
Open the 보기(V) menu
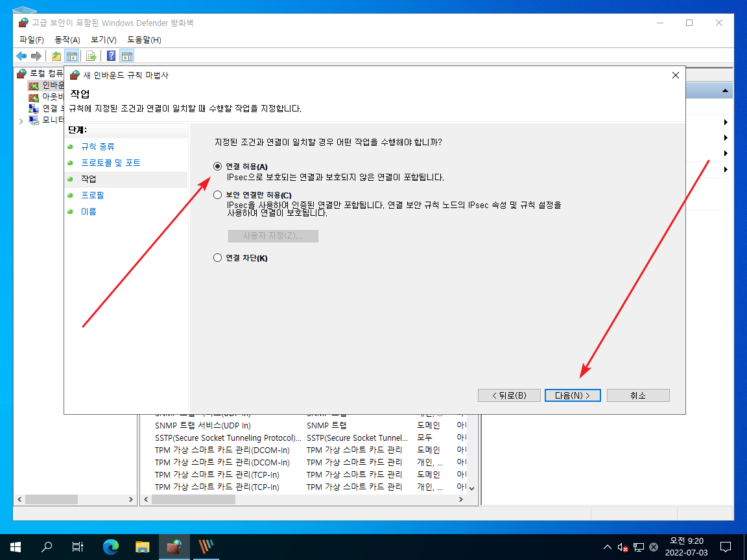click(x=103, y=40)
